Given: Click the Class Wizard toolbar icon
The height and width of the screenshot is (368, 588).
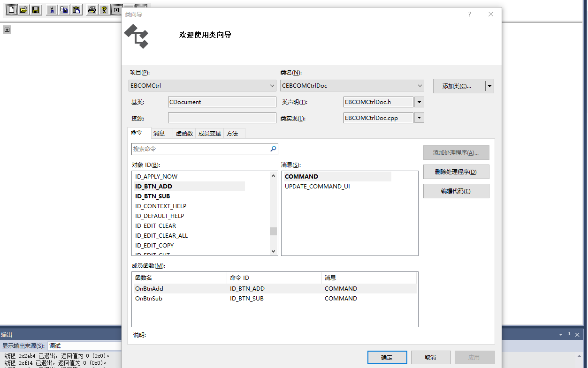Looking at the screenshot, I should [x=116, y=9].
